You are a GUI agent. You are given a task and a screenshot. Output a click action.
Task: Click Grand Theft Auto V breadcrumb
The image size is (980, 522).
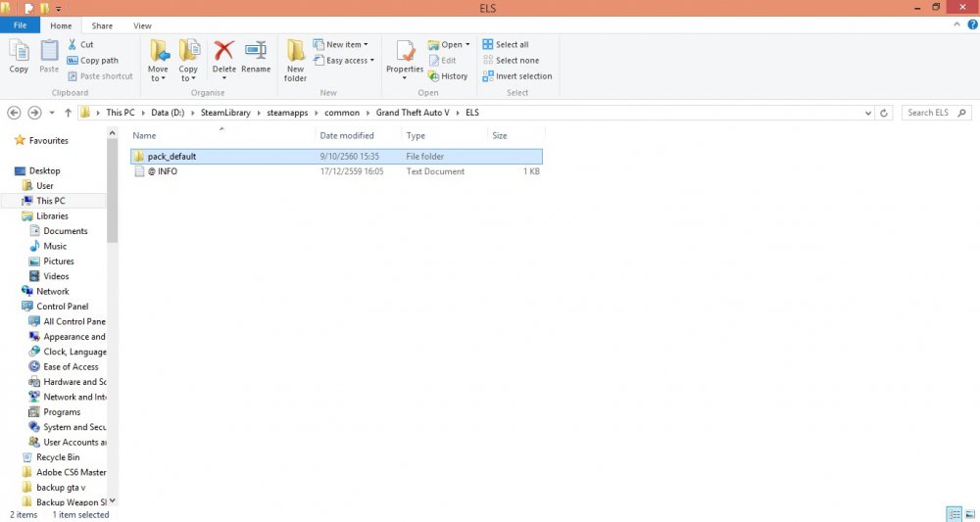(413, 113)
